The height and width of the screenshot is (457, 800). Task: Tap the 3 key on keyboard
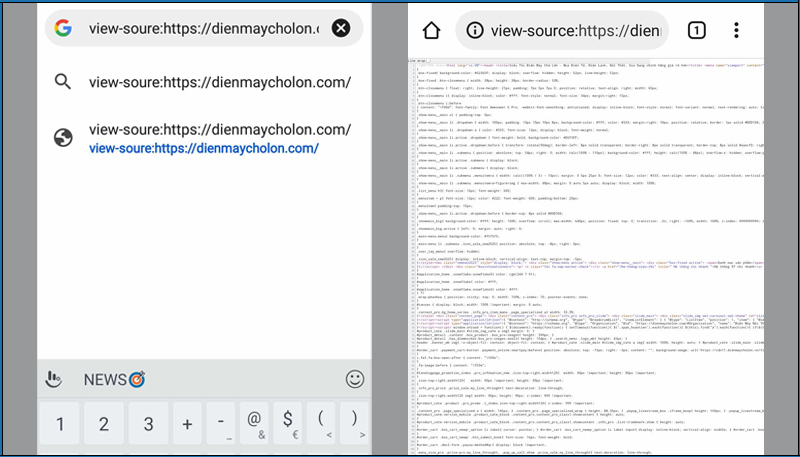coord(148,423)
